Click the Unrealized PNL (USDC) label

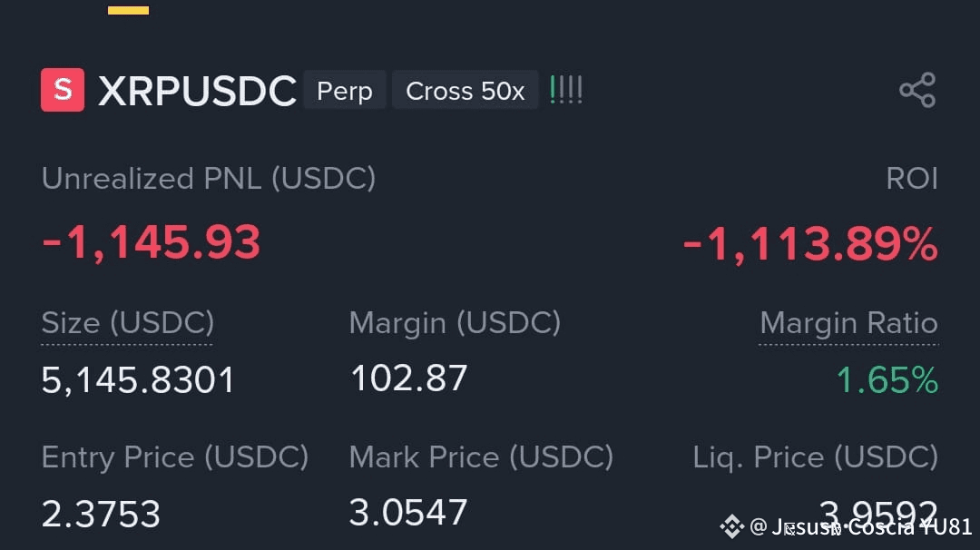(208, 179)
